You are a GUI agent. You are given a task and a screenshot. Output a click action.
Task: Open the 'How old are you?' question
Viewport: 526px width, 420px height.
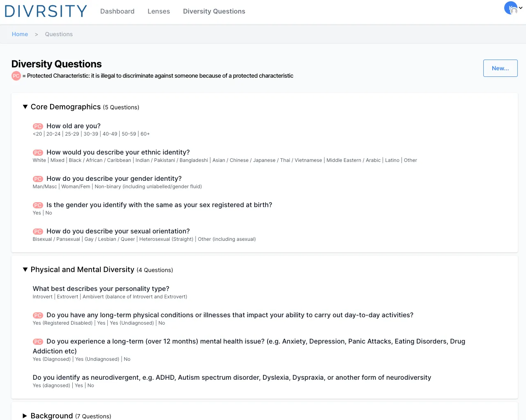click(74, 126)
